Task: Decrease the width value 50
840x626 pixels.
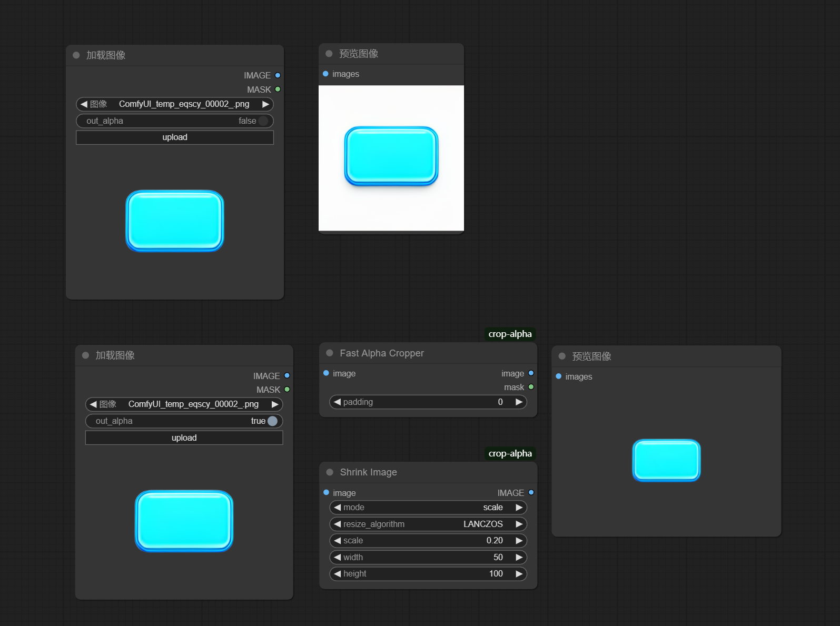Action: click(337, 557)
